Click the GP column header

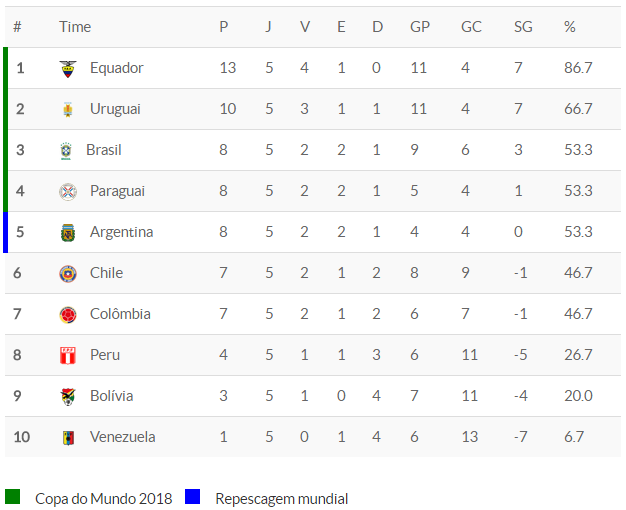(420, 27)
